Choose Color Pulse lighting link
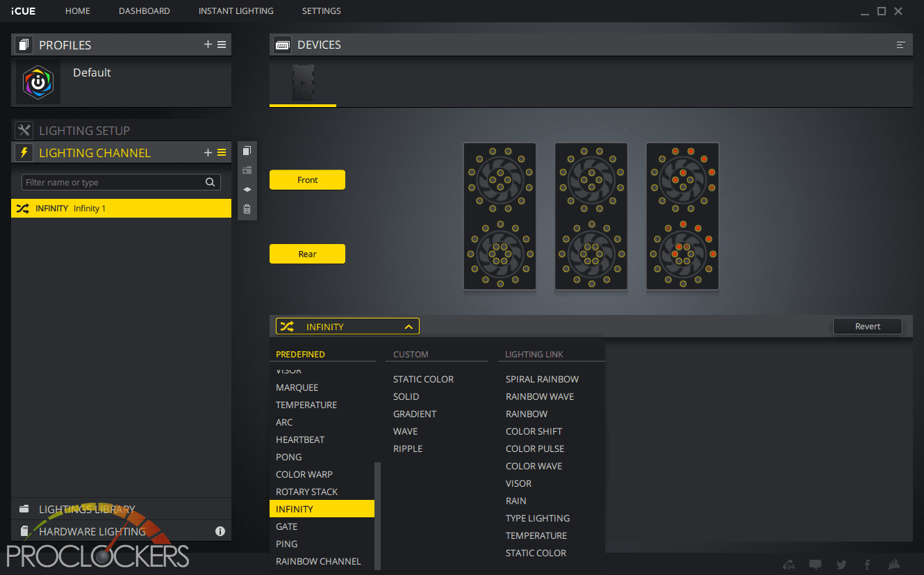The width and height of the screenshot is (924, 575). (535, 448)
